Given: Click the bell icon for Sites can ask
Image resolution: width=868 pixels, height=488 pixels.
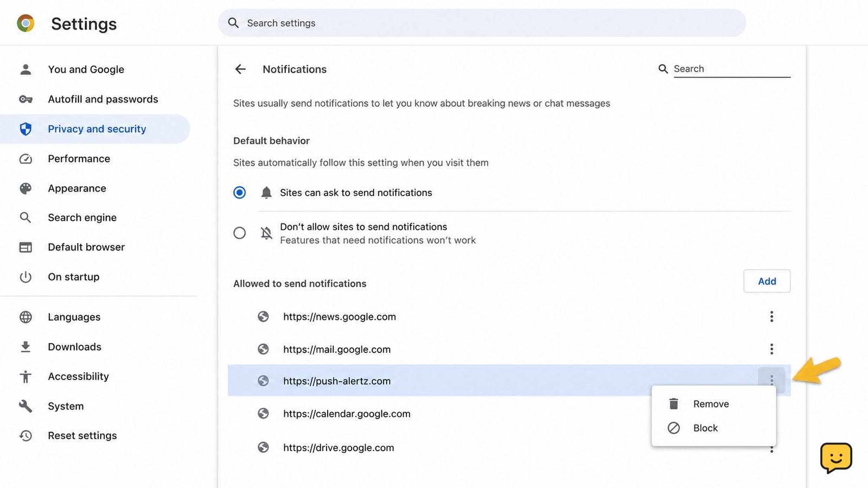Looking at the screenshot, I should tap(266, 192).
